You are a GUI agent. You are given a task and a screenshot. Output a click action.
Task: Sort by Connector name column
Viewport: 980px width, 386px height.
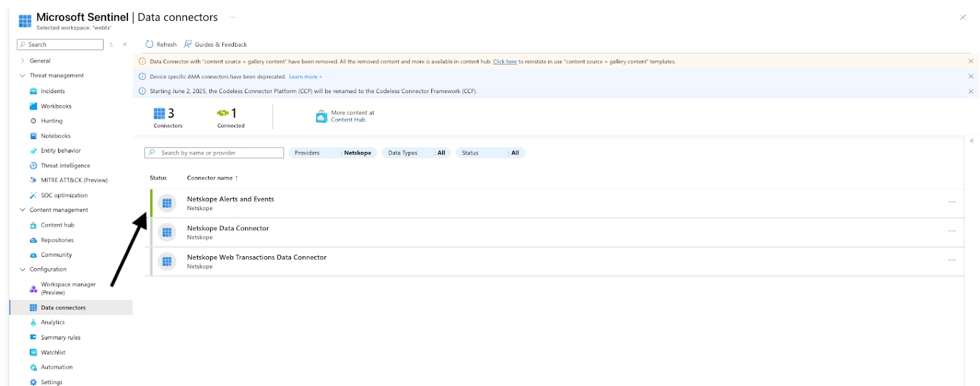coord(213,178)
